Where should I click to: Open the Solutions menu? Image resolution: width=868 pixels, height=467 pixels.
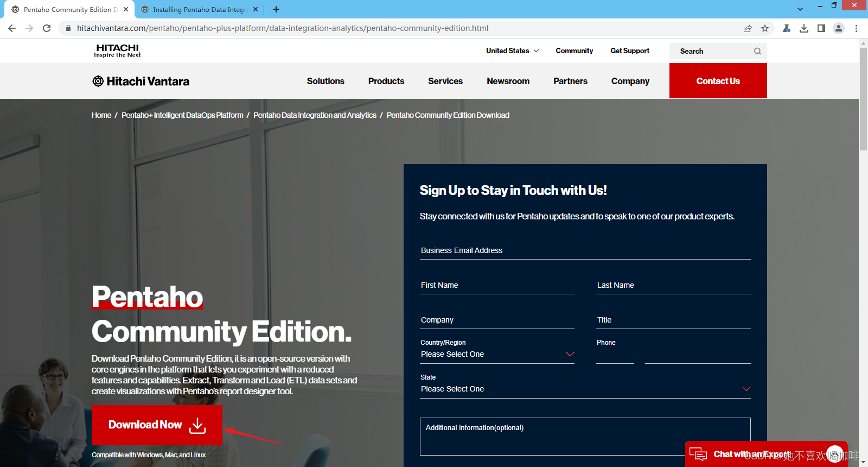pyautogui.click(x=325, y=81)
